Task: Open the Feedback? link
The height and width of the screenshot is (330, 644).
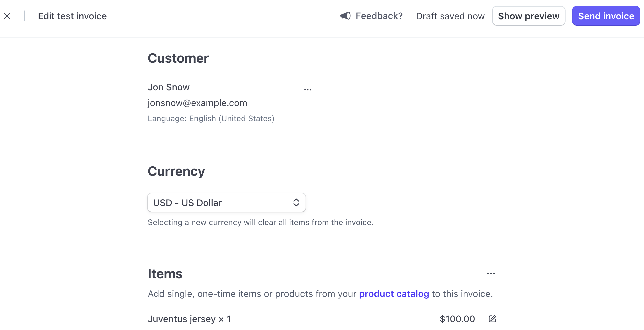Action: [x=379, y=16]
